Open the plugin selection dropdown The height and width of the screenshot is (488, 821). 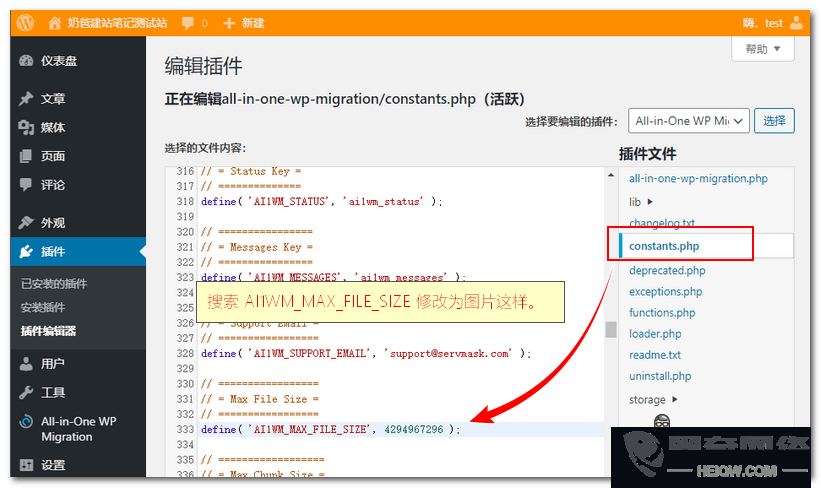tap(689, 121)
